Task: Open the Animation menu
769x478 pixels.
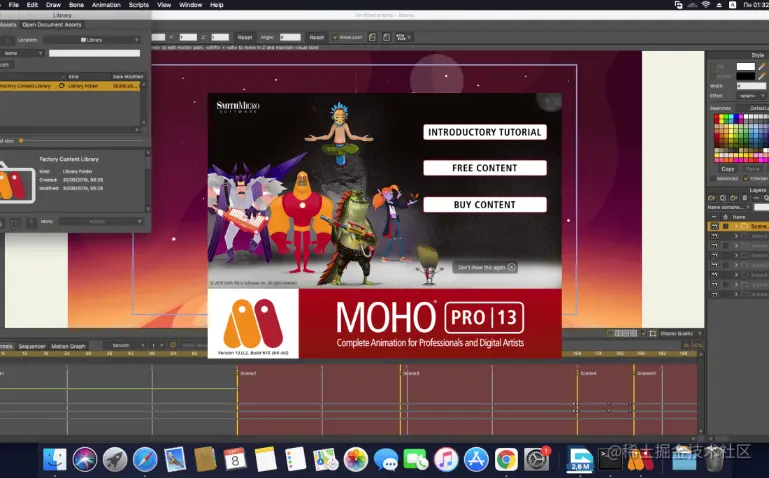Action: point(106,5)
